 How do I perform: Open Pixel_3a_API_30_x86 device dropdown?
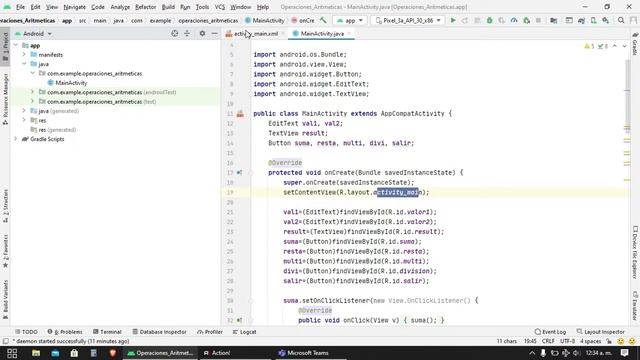408,20
